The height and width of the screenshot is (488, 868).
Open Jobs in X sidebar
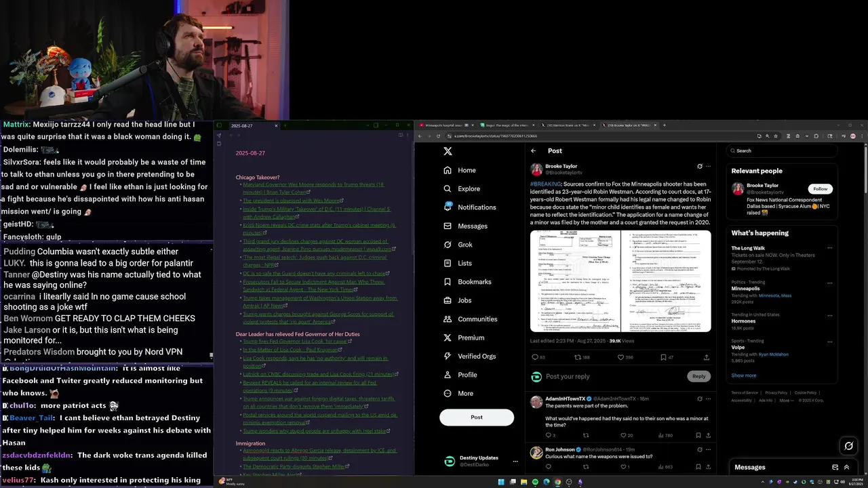tap(458, 300)
